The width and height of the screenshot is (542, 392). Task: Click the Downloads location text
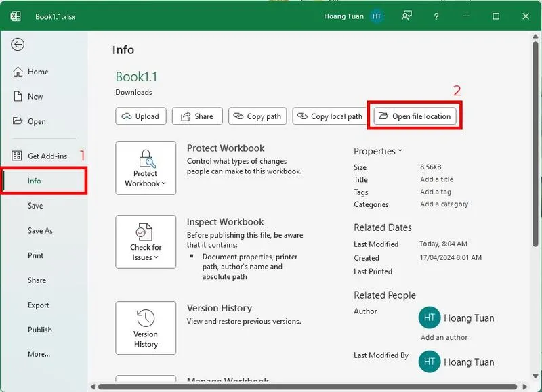(x=133, y=92)
